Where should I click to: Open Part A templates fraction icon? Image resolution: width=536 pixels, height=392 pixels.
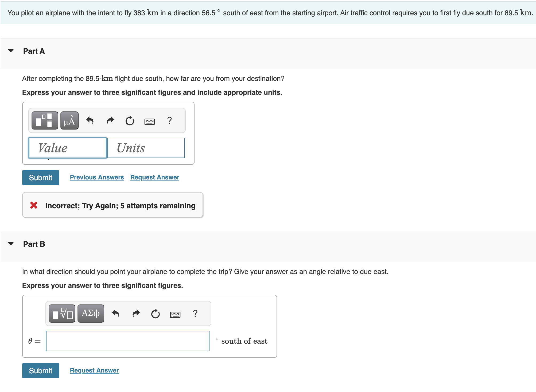pos(45,120)
